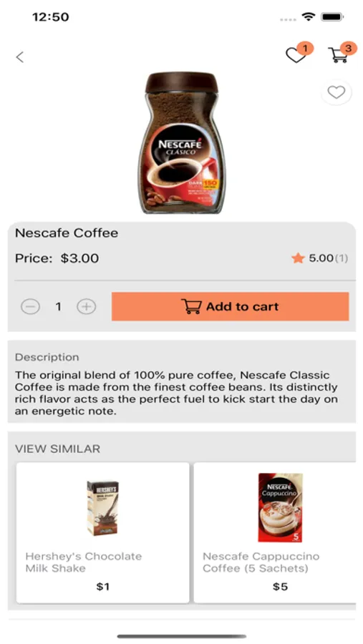
Task: Increase the quantity with the plus button
Action: [x=87, y=307]
